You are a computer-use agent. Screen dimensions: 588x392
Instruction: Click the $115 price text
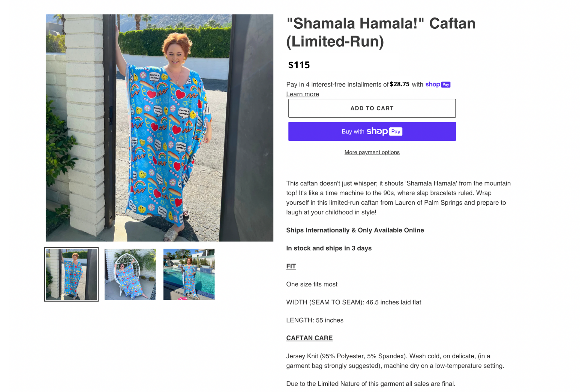click(299, 65)
